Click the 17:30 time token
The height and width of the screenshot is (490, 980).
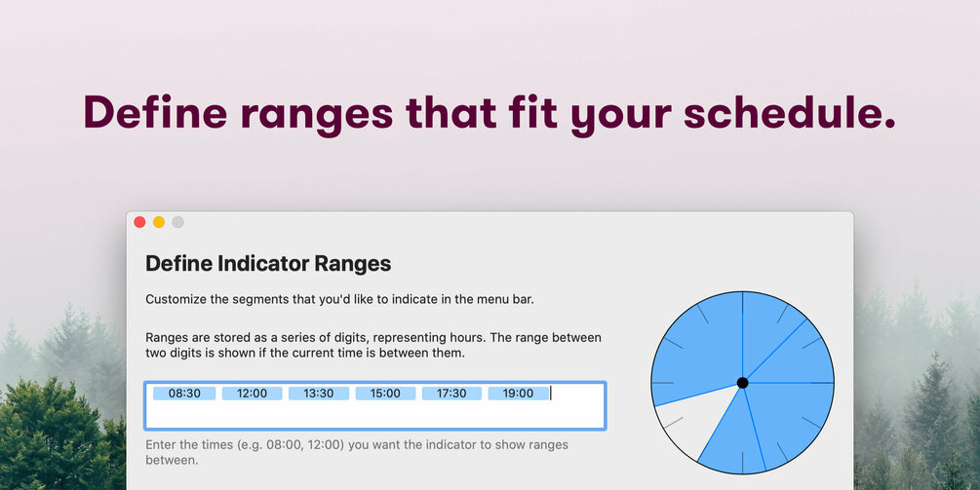coord(451,394)
